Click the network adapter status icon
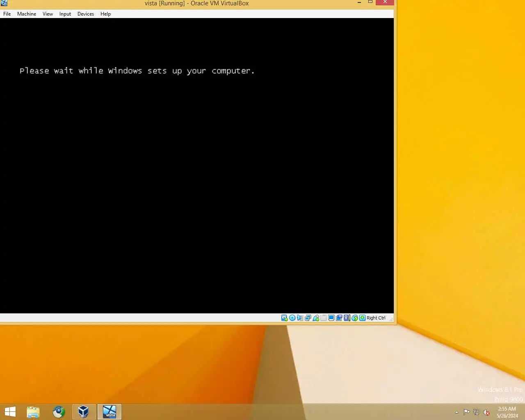The image size is (525, 420). pyautogui.click(x=308, y=318)
